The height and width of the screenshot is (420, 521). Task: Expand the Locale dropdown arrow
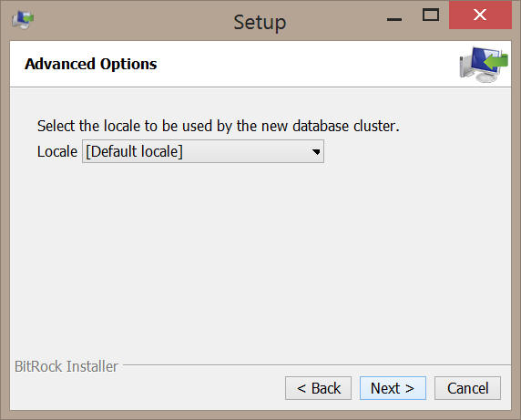coord(316,152)
